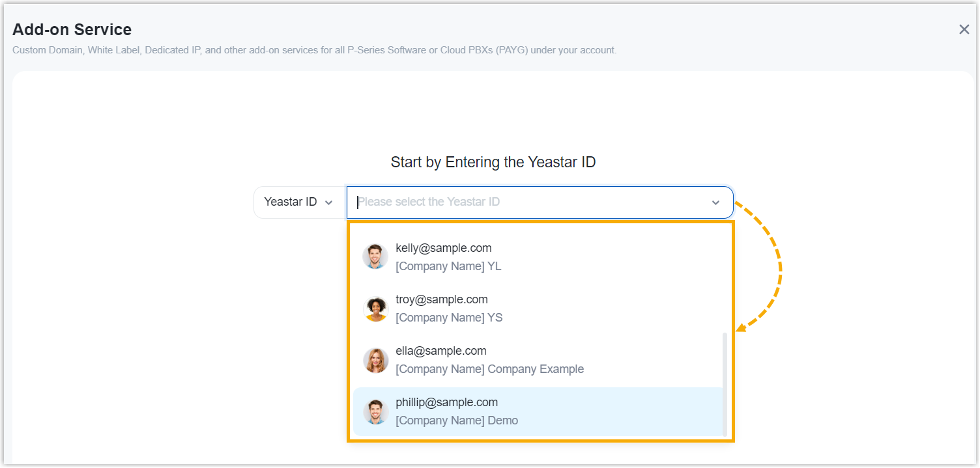Focus the 'Please select the Yeastar ID' field
The image size is (980, 468).
[521, 202]
